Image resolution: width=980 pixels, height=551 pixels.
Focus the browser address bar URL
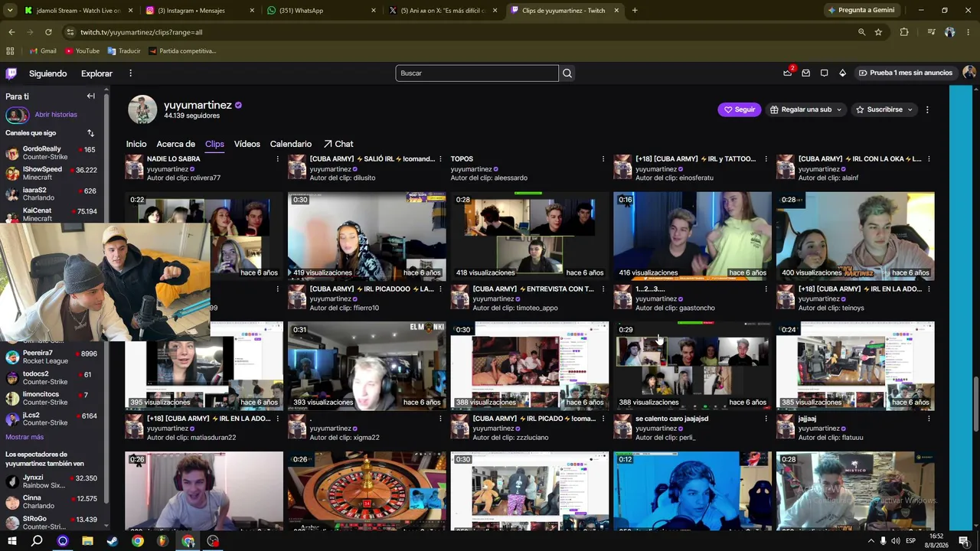(142, 32)
